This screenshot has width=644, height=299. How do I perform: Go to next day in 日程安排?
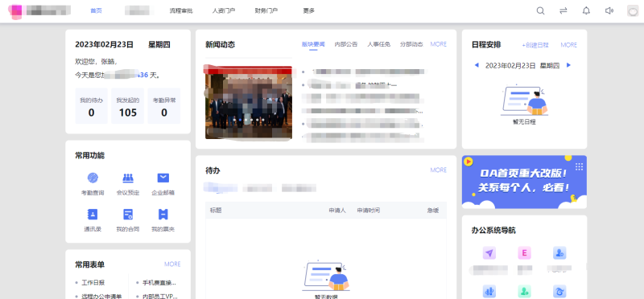tap(568, 65)
